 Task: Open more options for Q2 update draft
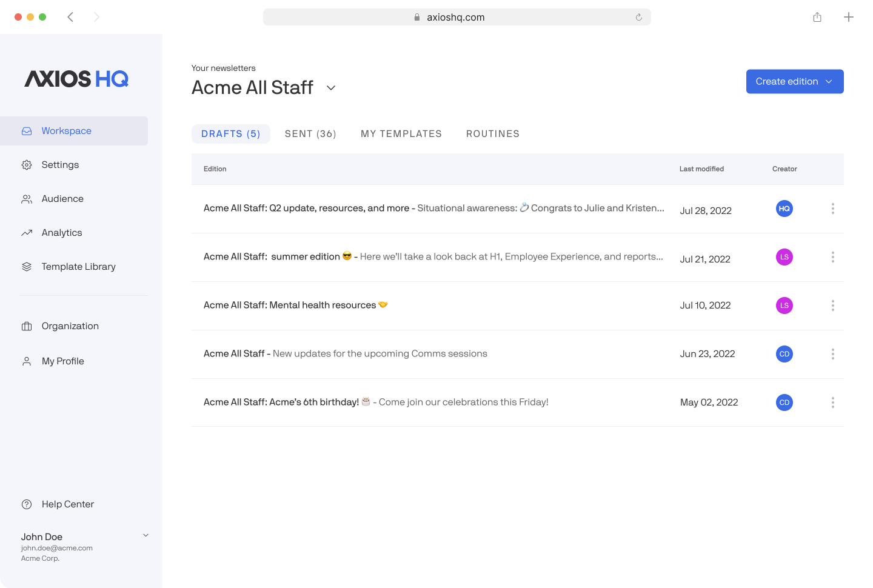833,209
